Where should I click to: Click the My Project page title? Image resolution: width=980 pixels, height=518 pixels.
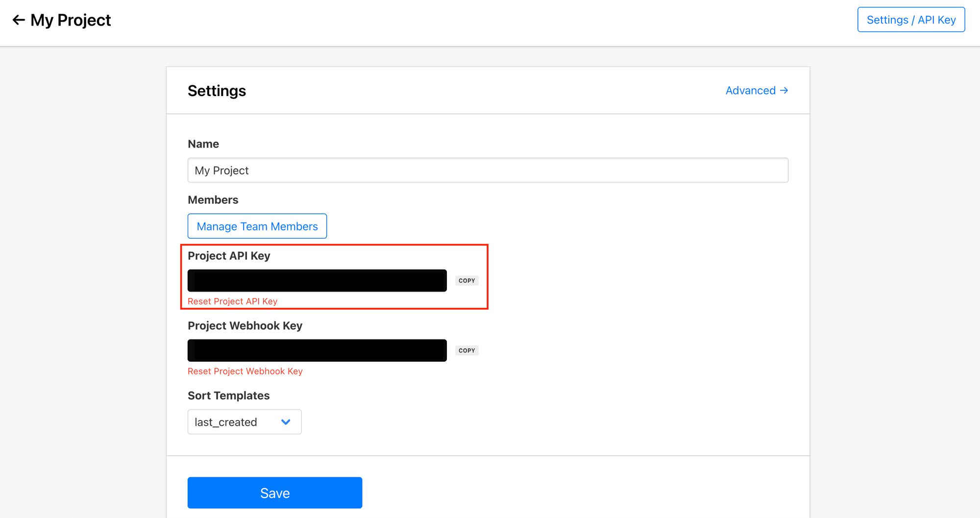click(x=71, y=20)
